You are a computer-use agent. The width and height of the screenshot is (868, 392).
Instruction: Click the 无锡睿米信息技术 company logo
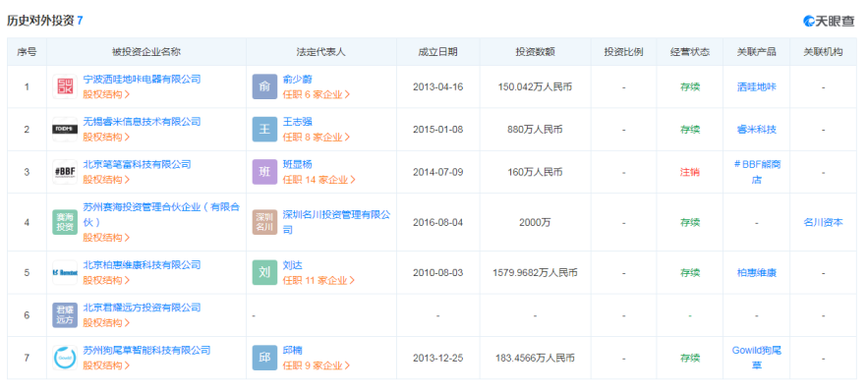pyautogui.click(x=65, y=130)
